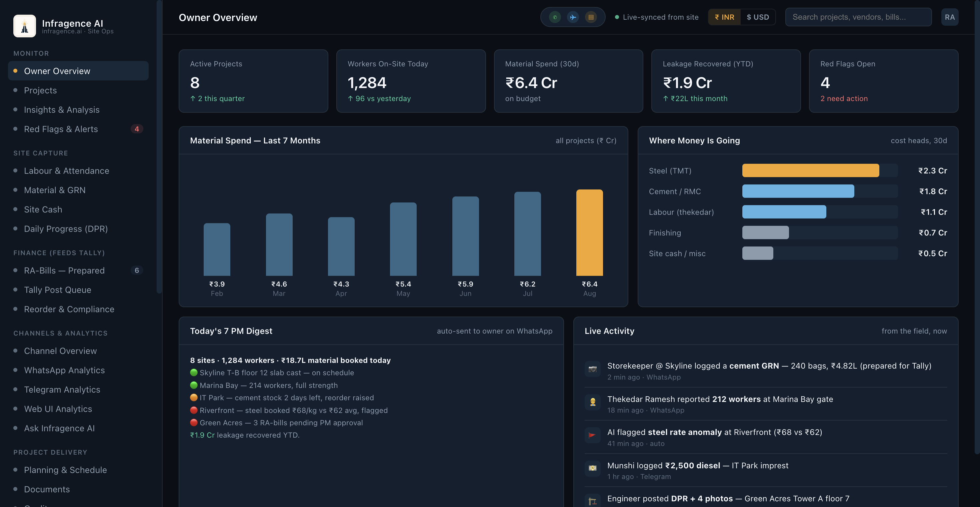Open the Workers On-Site Today card
Image resolution: width=980 pixels, height=507 pixels.
[x=411, y=81]
